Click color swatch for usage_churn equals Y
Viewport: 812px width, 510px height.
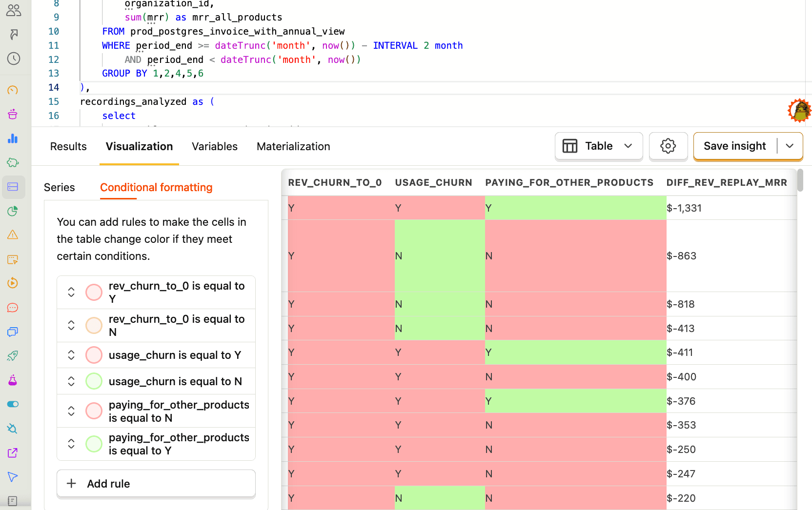(x=94, y=355)
